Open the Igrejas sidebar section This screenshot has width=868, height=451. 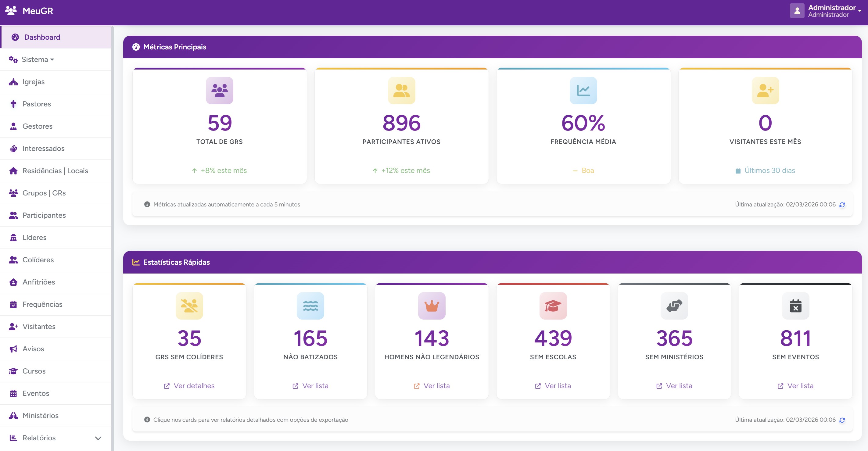pos(33,81)
